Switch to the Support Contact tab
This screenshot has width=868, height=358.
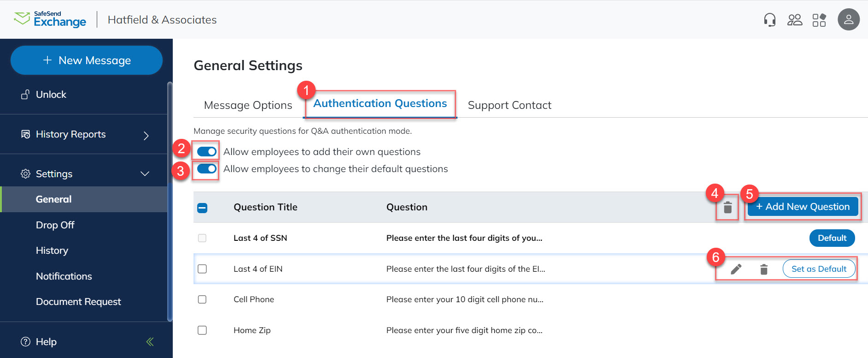(x=509, y=105)
